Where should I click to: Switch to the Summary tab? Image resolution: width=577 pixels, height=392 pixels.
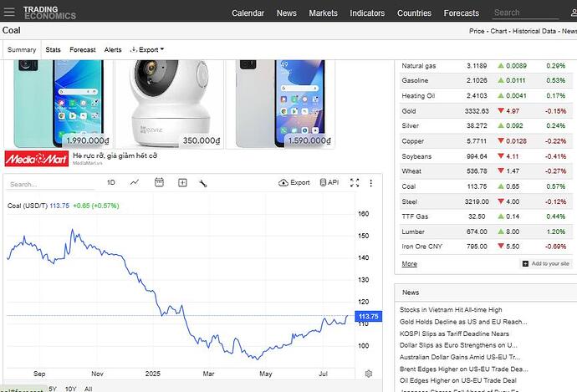pos(22,49)
